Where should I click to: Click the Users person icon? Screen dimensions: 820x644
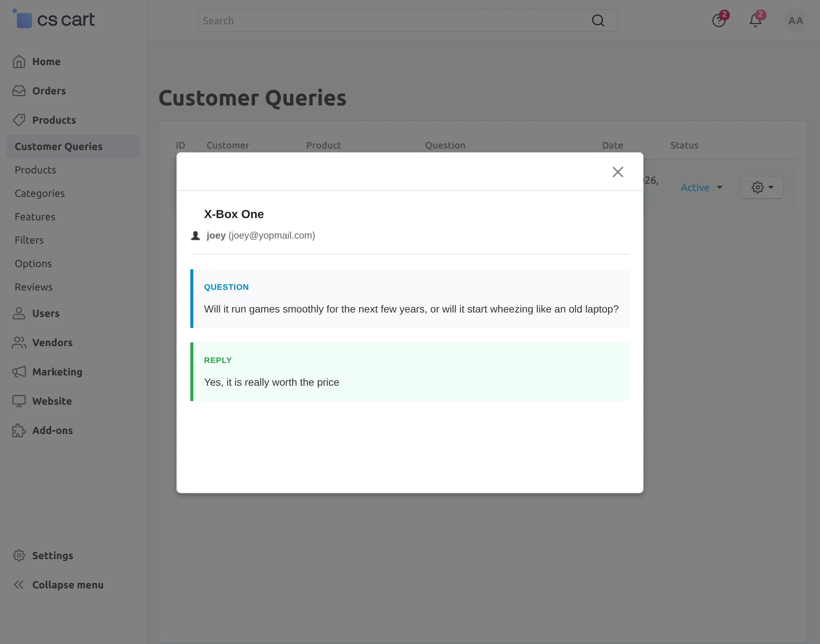[x=19, y=313]
